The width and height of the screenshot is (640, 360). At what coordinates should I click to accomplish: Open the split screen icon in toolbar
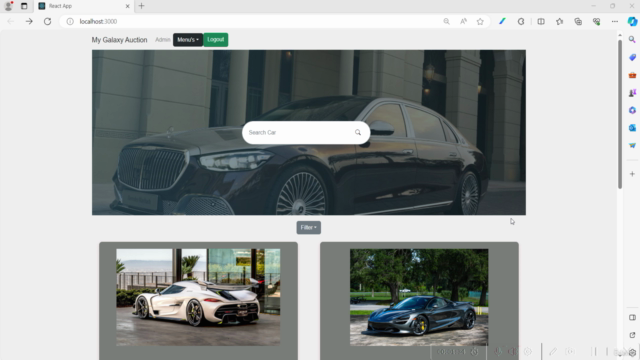click(x=541, y=22)
